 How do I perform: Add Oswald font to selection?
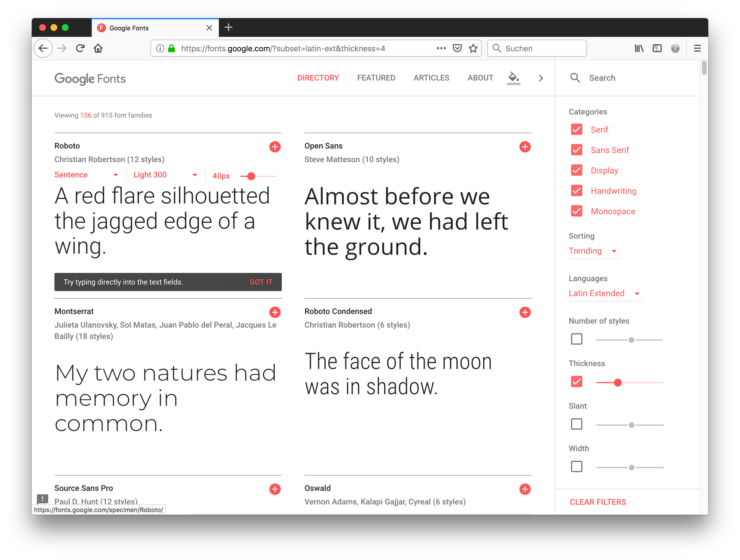pos(525,489)
